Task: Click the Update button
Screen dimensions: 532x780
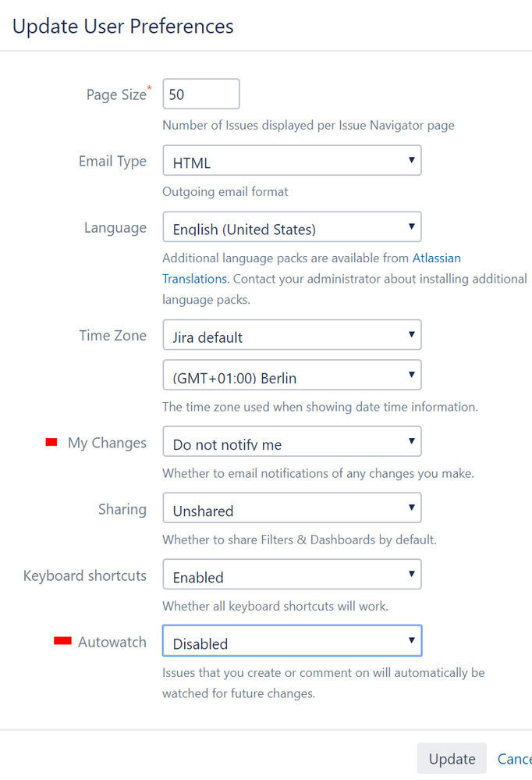Action: click(452, 759)
